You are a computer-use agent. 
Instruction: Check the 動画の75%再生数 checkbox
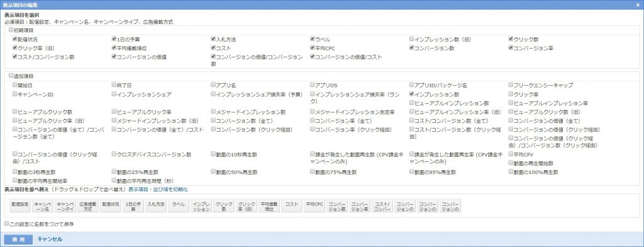tap(313, 171)
